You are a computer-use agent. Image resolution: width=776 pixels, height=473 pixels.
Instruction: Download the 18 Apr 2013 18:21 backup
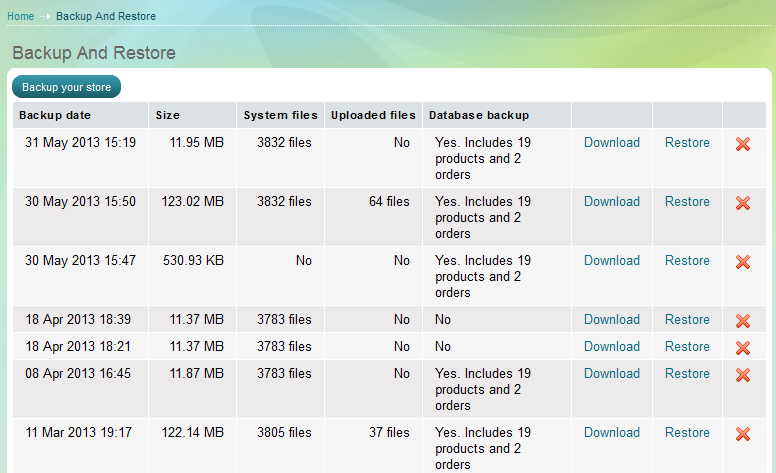(x=611, y=347)
